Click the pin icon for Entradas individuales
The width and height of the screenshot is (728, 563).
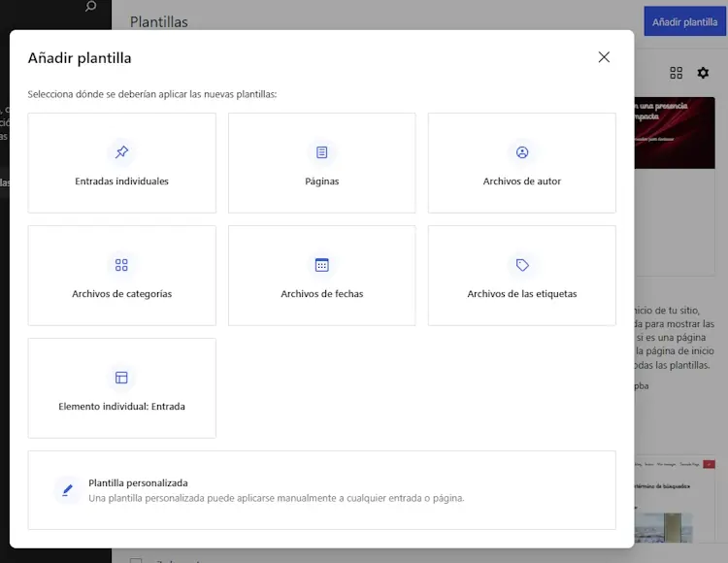coord(121,151)
